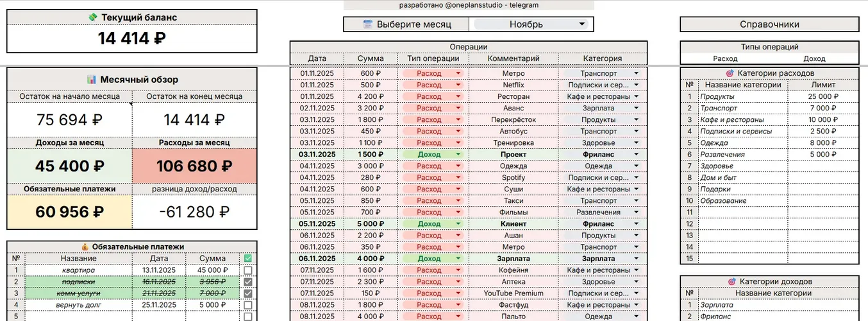The image size is (868, 321).
Task: Toggle the green header checkbox in payments table
Action: click(247, 258)
